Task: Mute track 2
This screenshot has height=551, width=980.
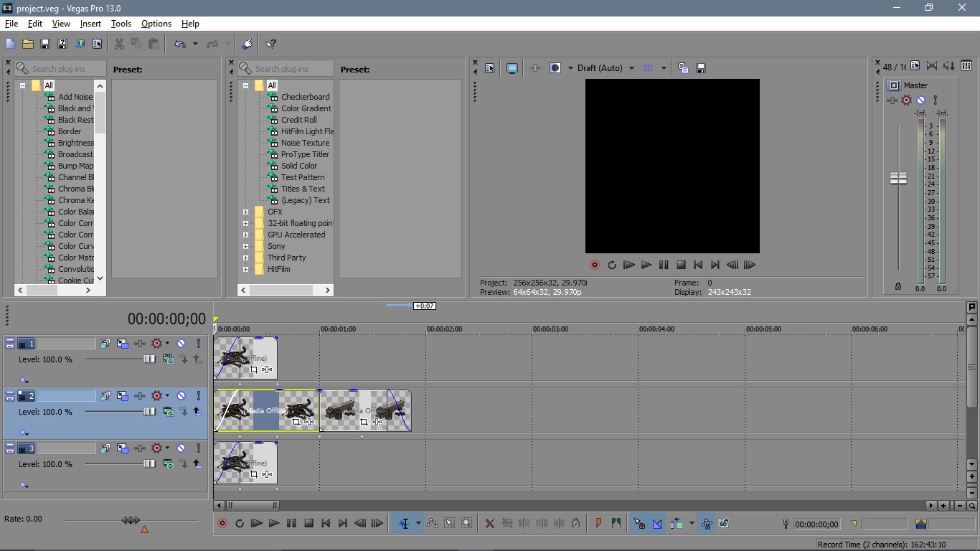Action: [x=182, y=395]
